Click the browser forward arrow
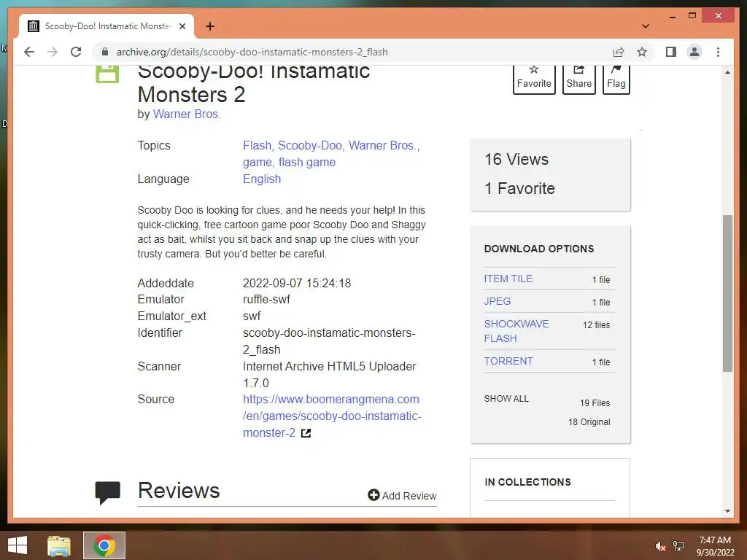Image resolution: width=747 pixels, height=560 pixels. [53, 52]
